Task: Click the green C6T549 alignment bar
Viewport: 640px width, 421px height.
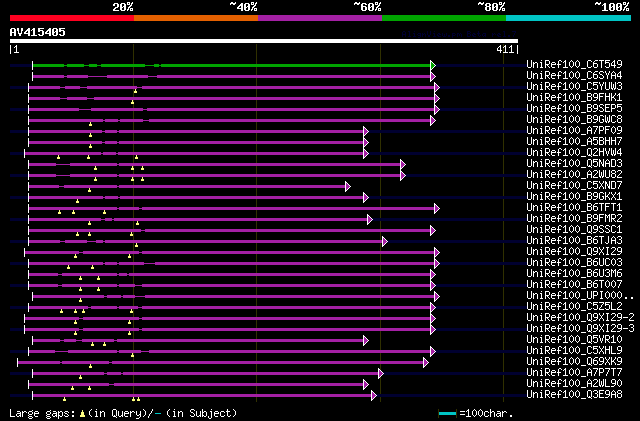Action: [x=231, y=65]
